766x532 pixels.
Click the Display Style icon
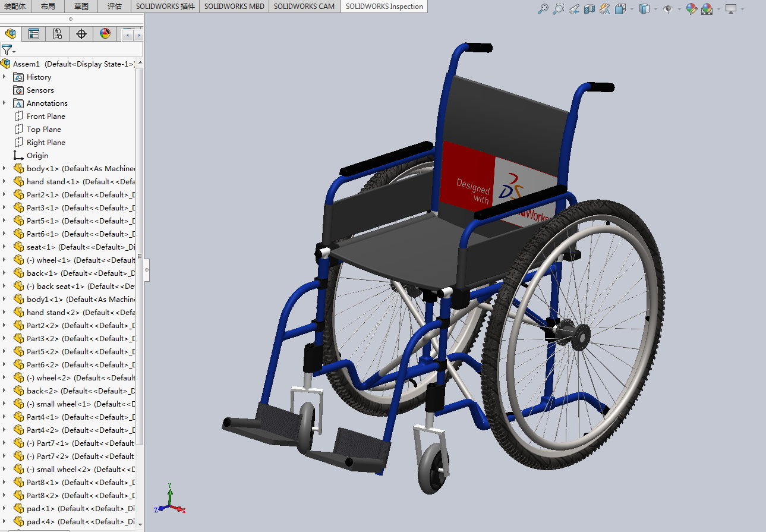tap(644, 9)
